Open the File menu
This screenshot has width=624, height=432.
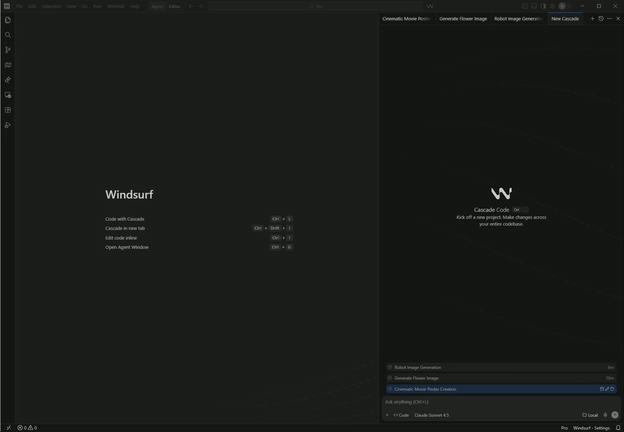click(19, 6)
